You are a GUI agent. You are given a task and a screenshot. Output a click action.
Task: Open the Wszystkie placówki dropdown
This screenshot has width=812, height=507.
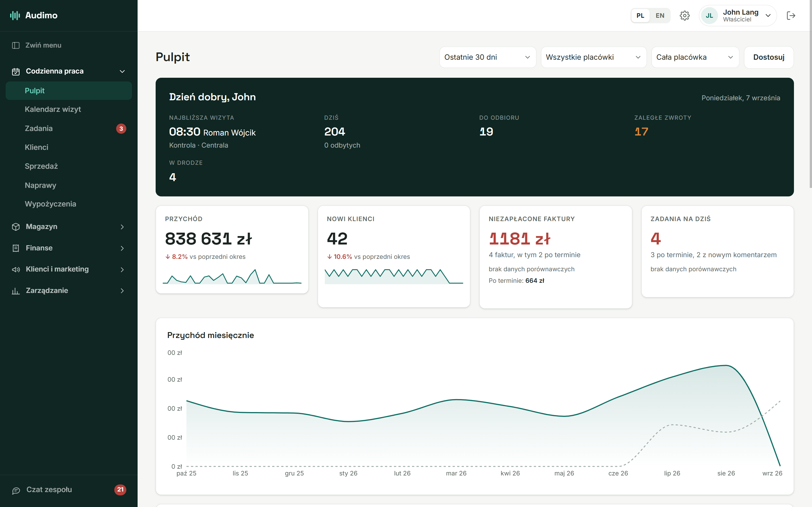(593, 57)
